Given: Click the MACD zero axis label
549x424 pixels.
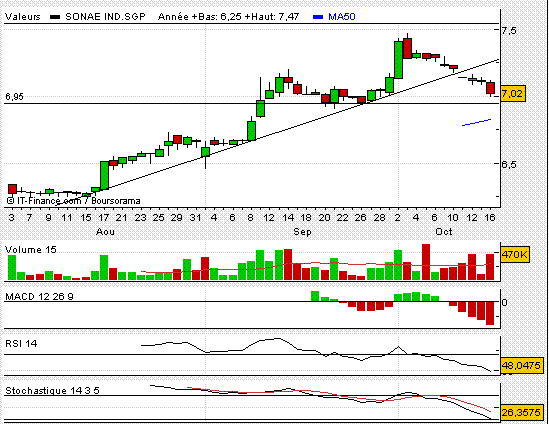Looking at the screenshot, I should [504, 302].
